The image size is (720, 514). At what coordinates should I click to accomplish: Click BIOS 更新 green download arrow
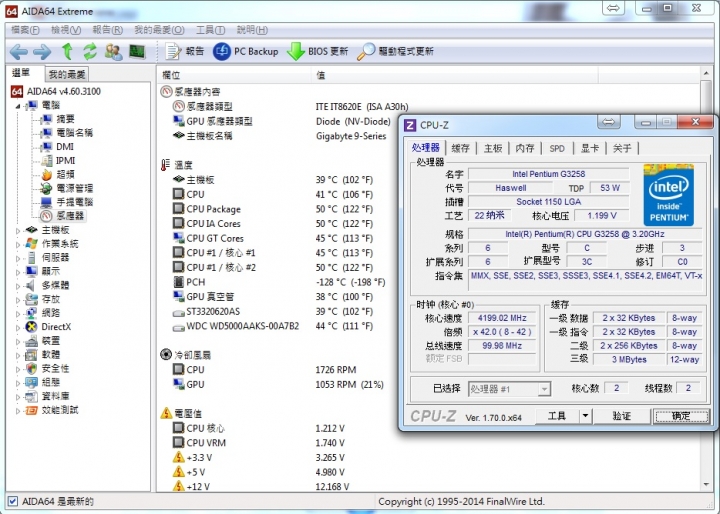click(317, 51)
